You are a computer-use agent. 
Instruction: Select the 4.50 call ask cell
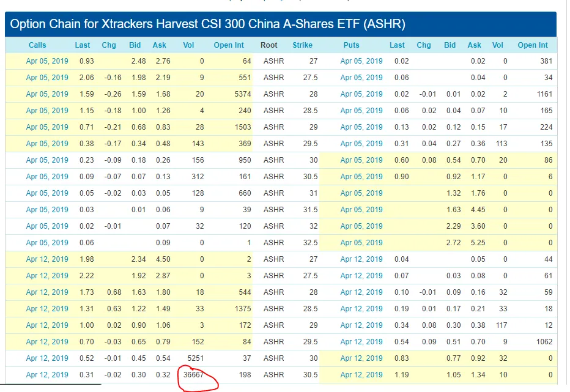click(163, 259)
